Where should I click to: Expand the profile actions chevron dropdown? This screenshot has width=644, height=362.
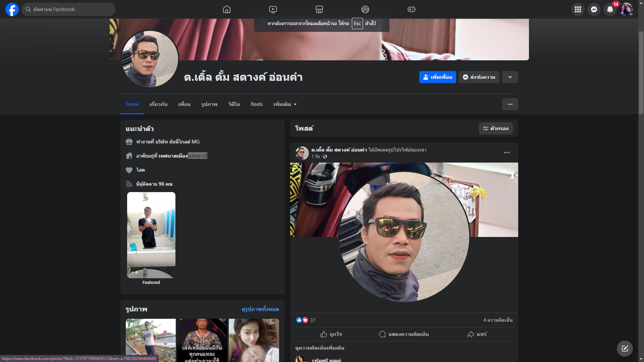click(x=510, y=77)
